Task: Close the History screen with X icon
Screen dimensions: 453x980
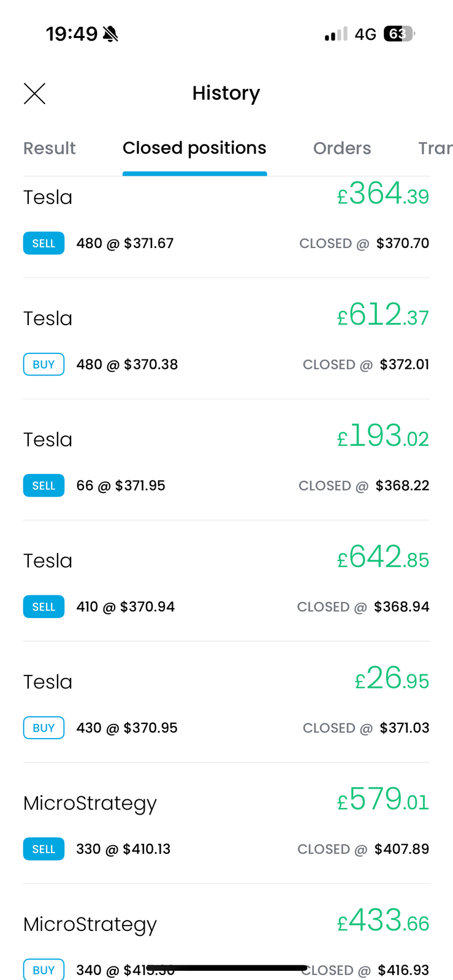Action: tap(34, 94)
